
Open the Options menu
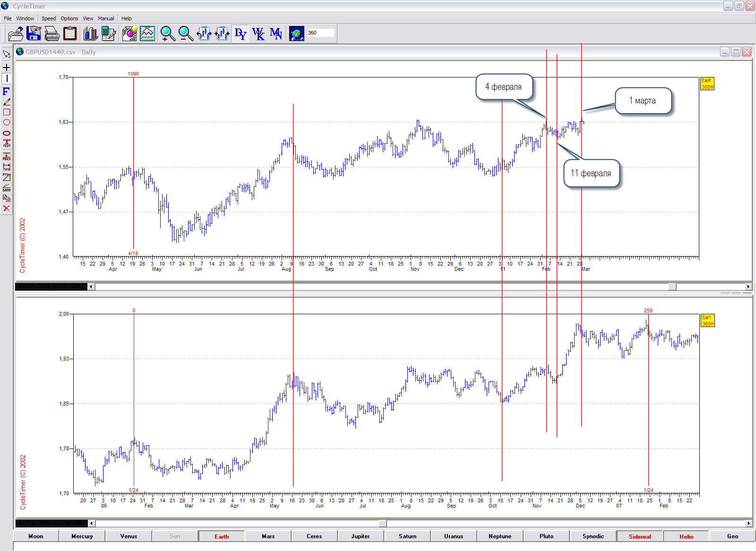pos(69,18)
